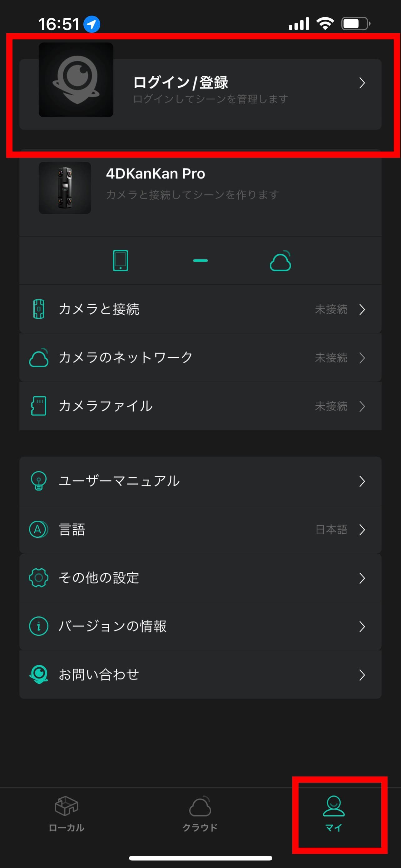The image size is (401, 868).
Task: Tap the language 'A' icon
Action: 39,529
